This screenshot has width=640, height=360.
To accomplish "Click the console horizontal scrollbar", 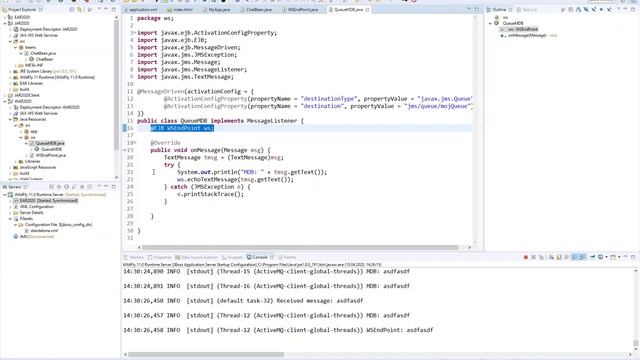I will pyautogui.click(x=206, y=354).
